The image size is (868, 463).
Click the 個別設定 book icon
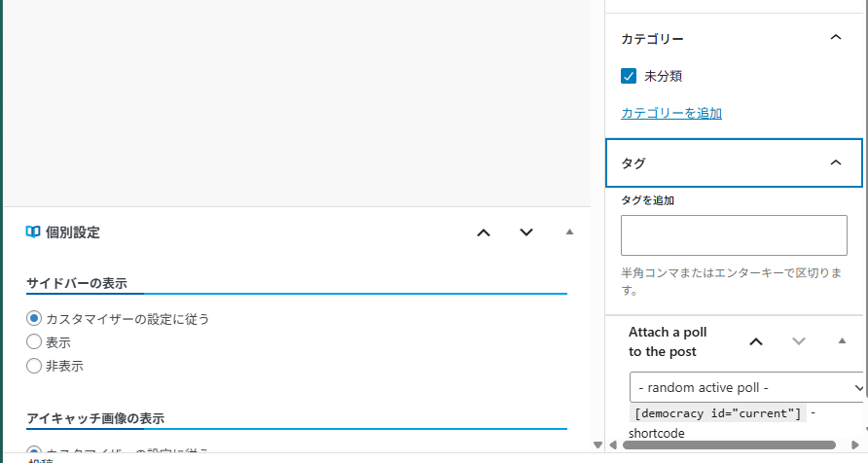[x=33, y=232]
